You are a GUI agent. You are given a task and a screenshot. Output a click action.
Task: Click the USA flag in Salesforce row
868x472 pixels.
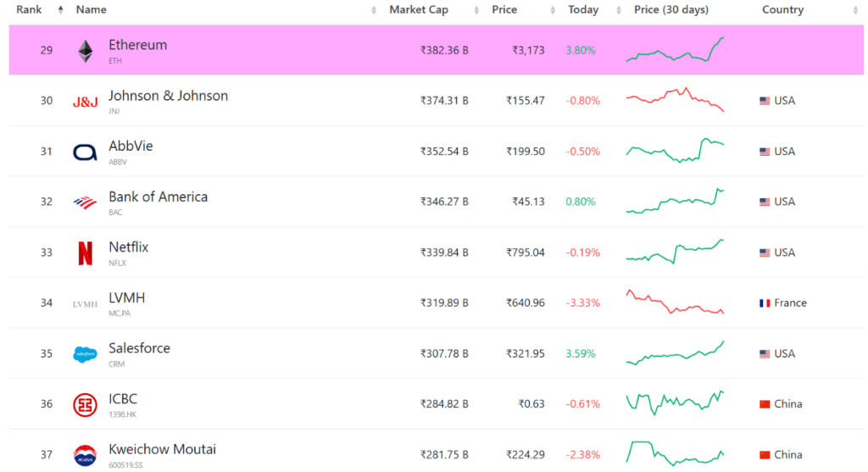(x=765, y=353)
